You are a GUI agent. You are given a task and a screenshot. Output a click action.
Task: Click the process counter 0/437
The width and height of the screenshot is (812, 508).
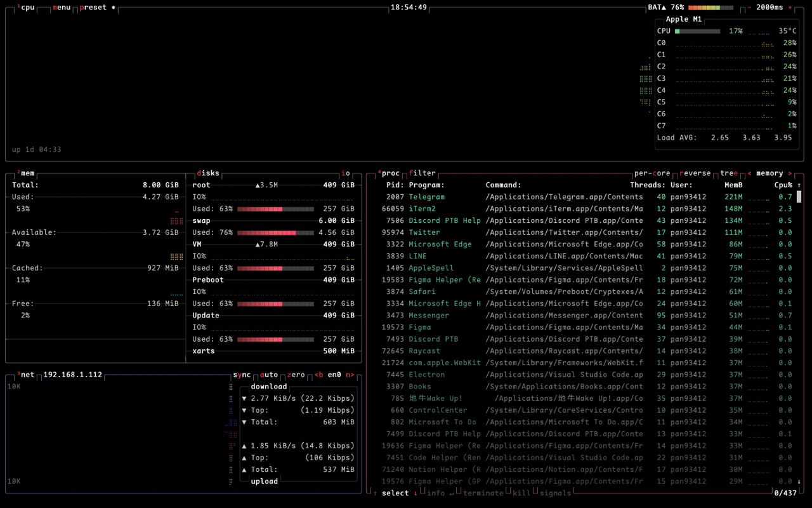click(x=785, y=493)
